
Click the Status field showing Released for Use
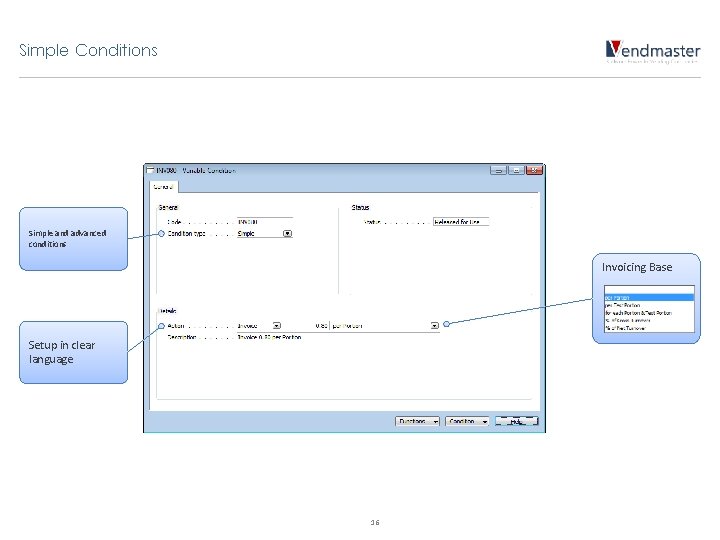coord(461,222)
